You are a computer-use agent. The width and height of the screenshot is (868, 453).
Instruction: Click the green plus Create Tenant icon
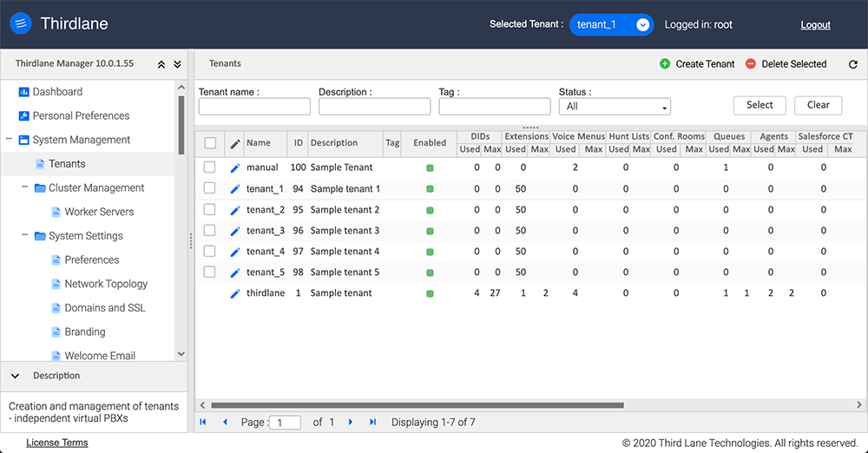[665, 63]
